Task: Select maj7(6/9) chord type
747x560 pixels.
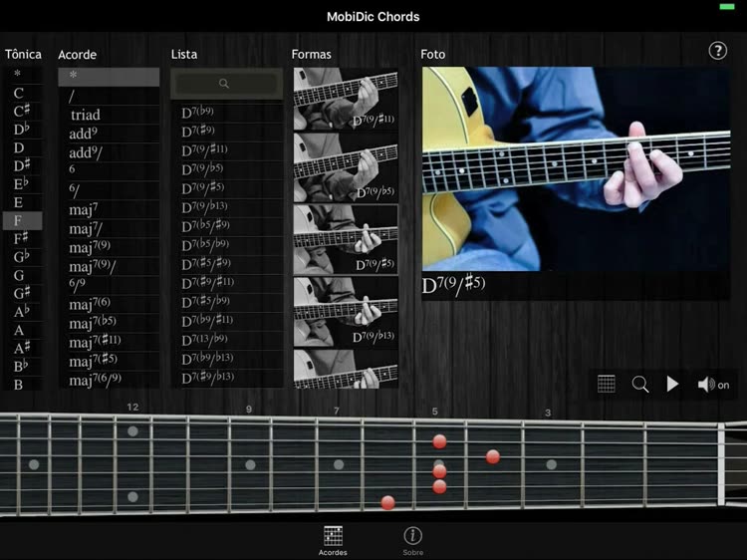Action: pos(109,380)
